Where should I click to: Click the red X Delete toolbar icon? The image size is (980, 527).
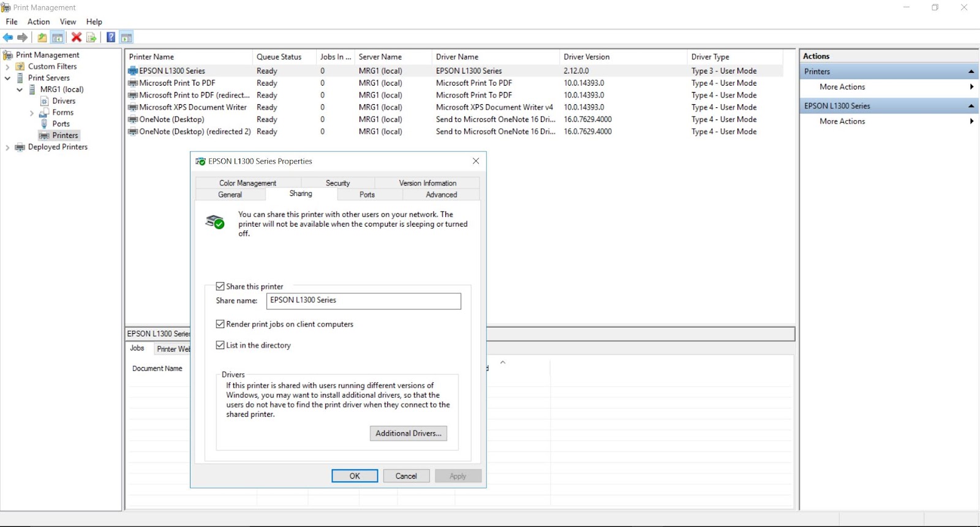(x=77, y=37)
